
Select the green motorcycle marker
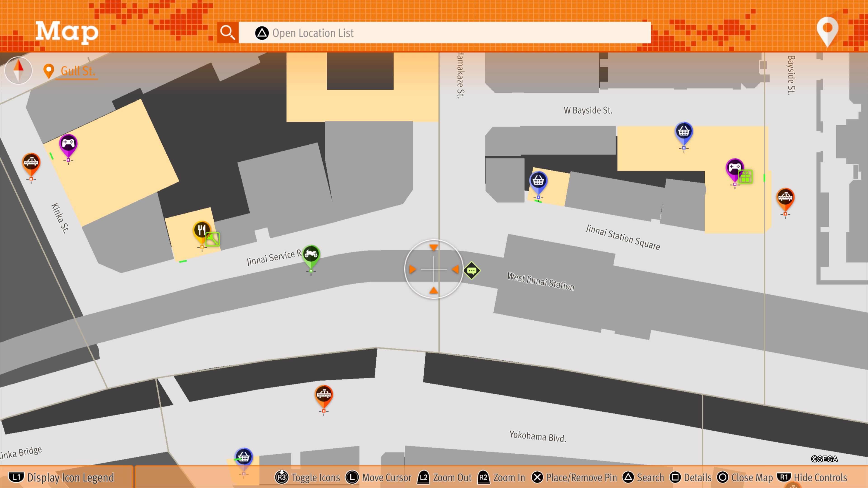click(x=311, y=254)
